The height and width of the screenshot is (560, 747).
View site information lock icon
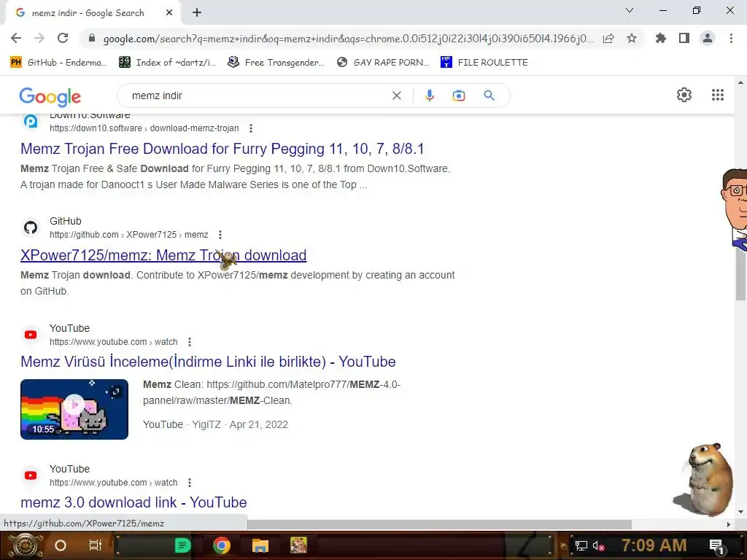[x=92, y=38]
